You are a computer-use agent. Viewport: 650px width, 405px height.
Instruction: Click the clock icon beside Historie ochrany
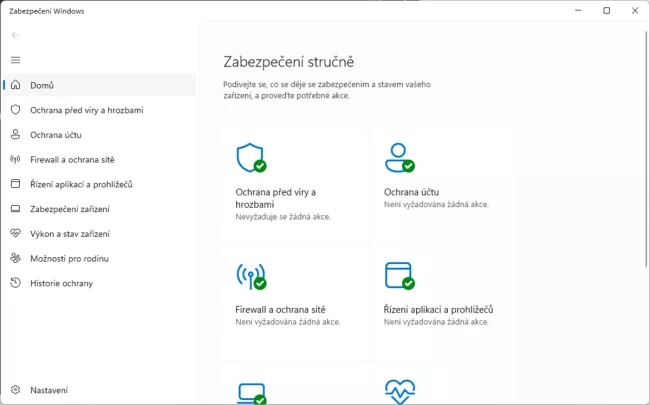click(x=15, y=283)
